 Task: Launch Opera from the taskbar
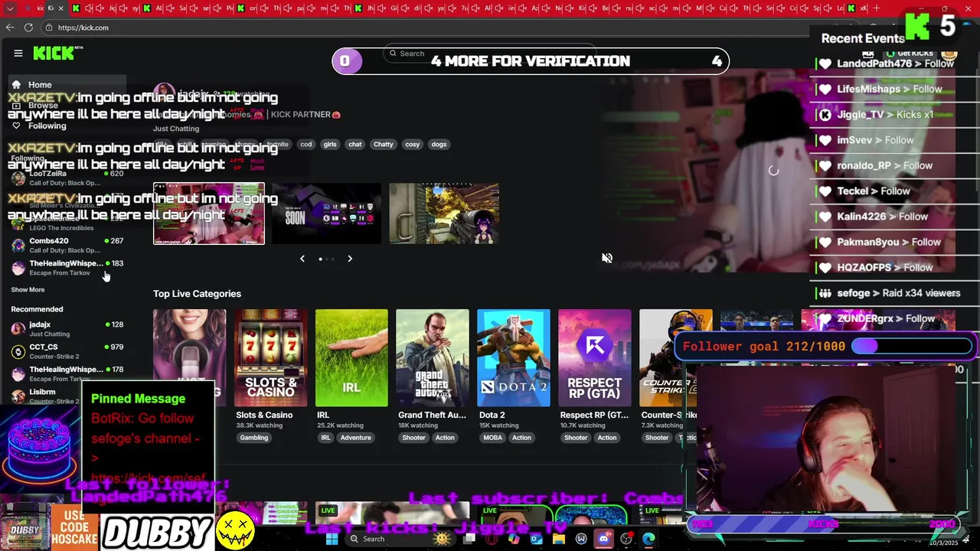(x=492, y=539)
